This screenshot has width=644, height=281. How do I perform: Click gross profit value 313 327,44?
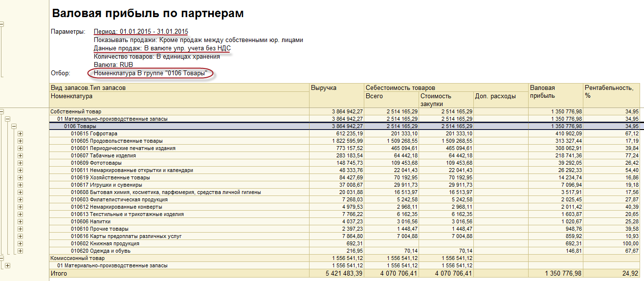coord(566,141)
